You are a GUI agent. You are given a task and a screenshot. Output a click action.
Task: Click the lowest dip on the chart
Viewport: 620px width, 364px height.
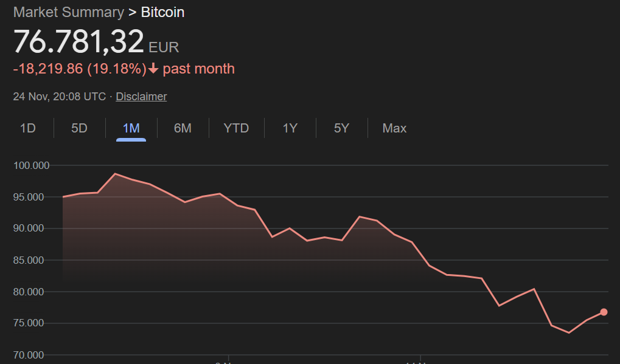pos(568,332)
